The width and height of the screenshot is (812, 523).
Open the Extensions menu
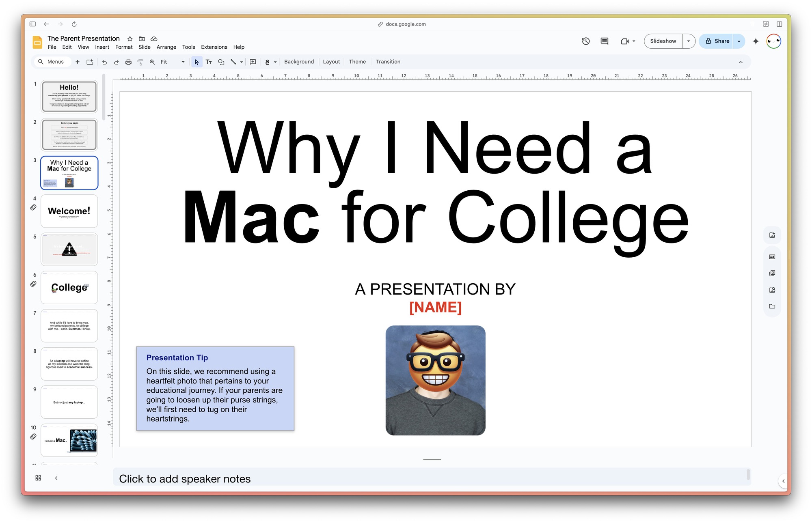point(214,47)
